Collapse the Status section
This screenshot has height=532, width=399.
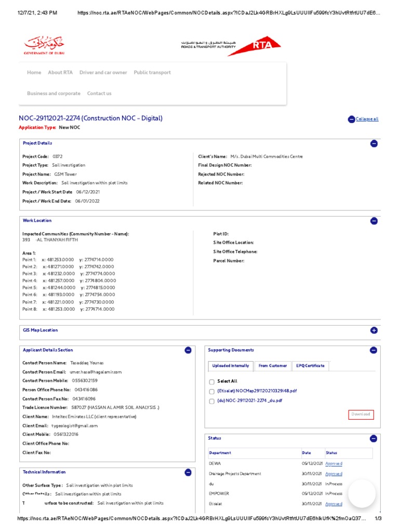pos(374,438)
